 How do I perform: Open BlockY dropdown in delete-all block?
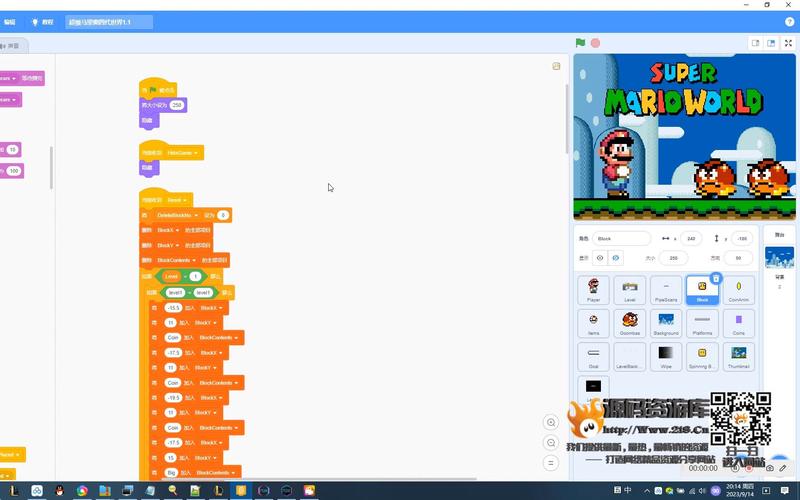(x=168, y=245)
